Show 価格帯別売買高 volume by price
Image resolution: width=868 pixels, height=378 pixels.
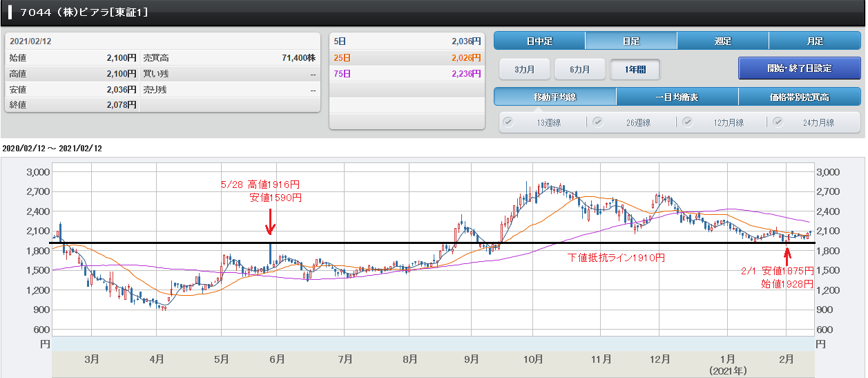[x=799, y=97]
